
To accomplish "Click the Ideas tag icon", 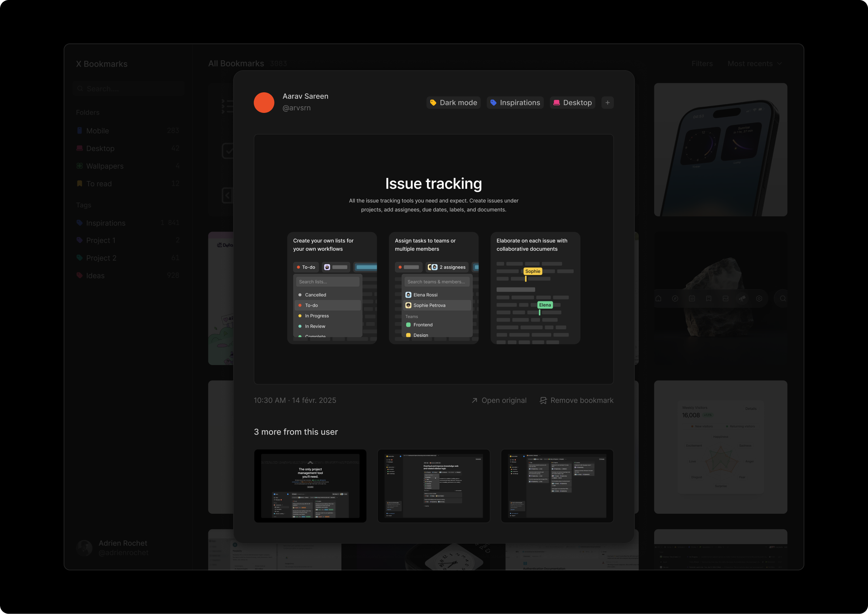I will pyautogui.click(x=80, y=275).
